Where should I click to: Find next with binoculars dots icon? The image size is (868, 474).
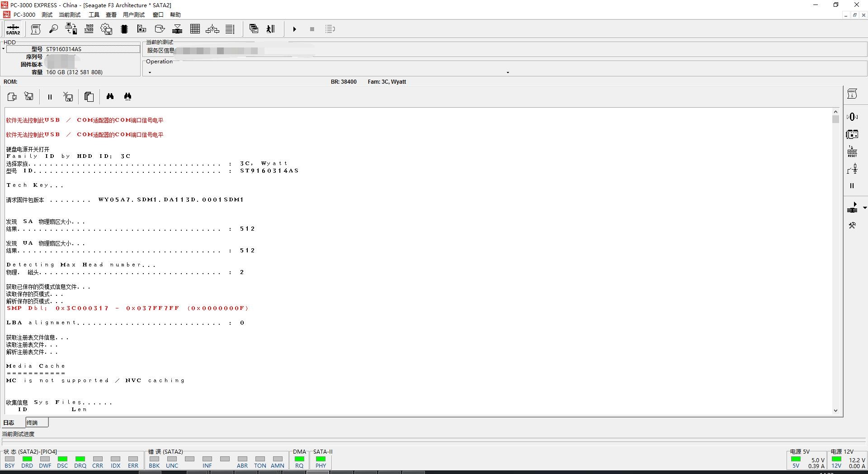coord(128,96)
